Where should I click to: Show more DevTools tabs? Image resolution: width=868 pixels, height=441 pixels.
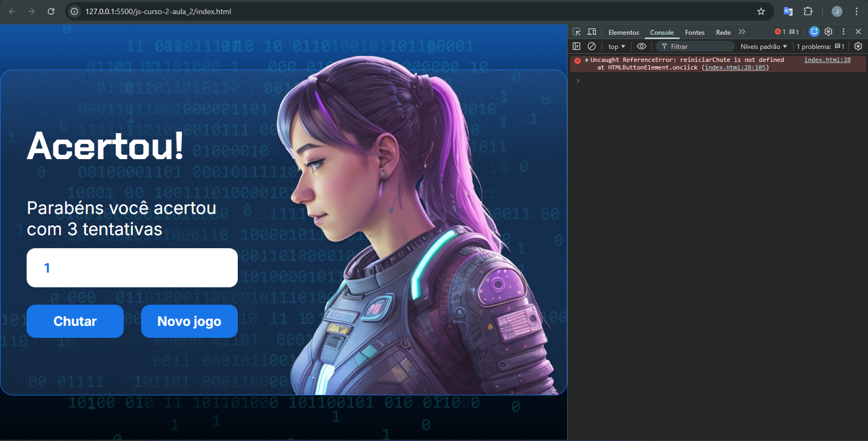pyautogui.click(x=742, y=32)
